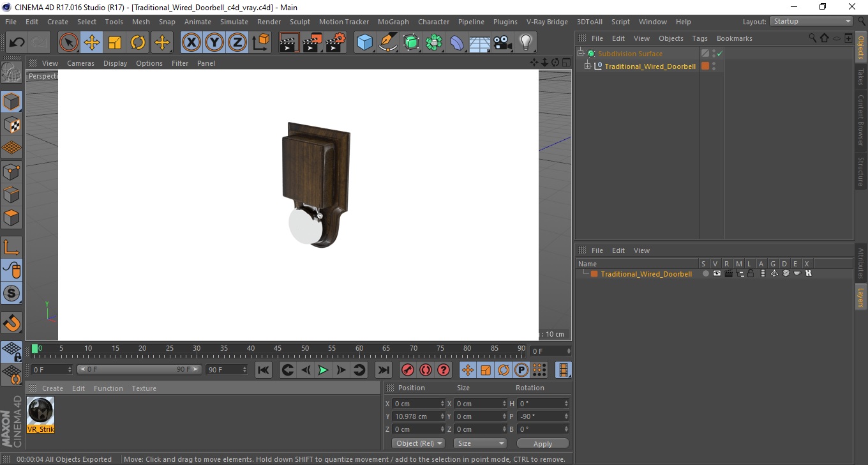The image size is (868, 465).
Task: Go to start of animation
Action: pos(264,370)
